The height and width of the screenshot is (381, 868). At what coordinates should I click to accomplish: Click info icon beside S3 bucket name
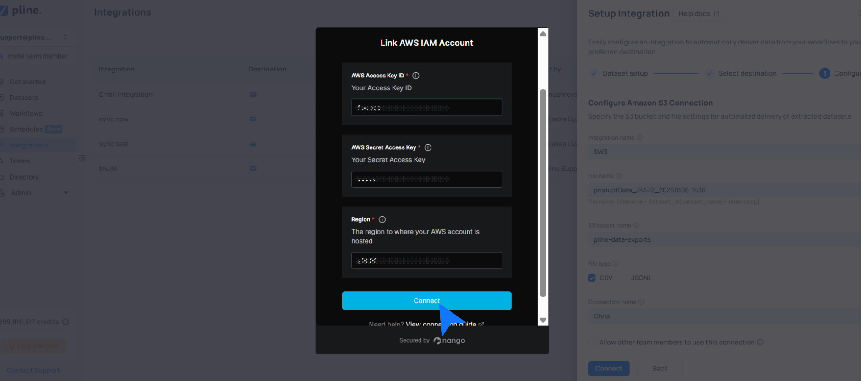click(x=636, y=225)
